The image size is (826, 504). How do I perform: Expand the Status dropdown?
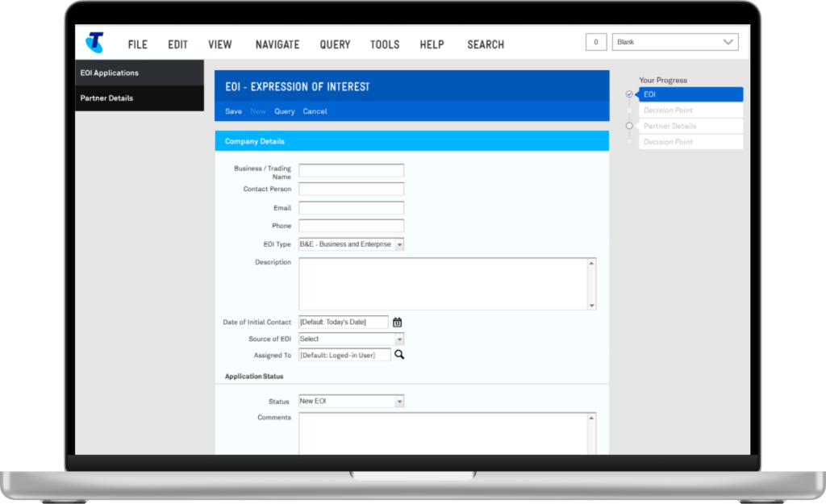[399, 402]
